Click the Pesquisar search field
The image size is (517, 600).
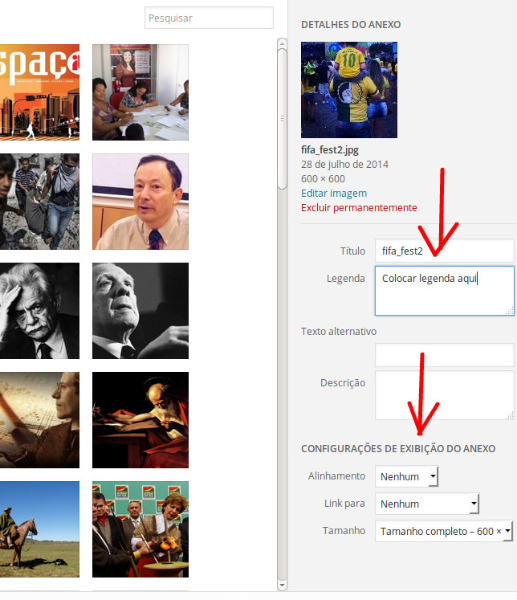coord(209,18)
